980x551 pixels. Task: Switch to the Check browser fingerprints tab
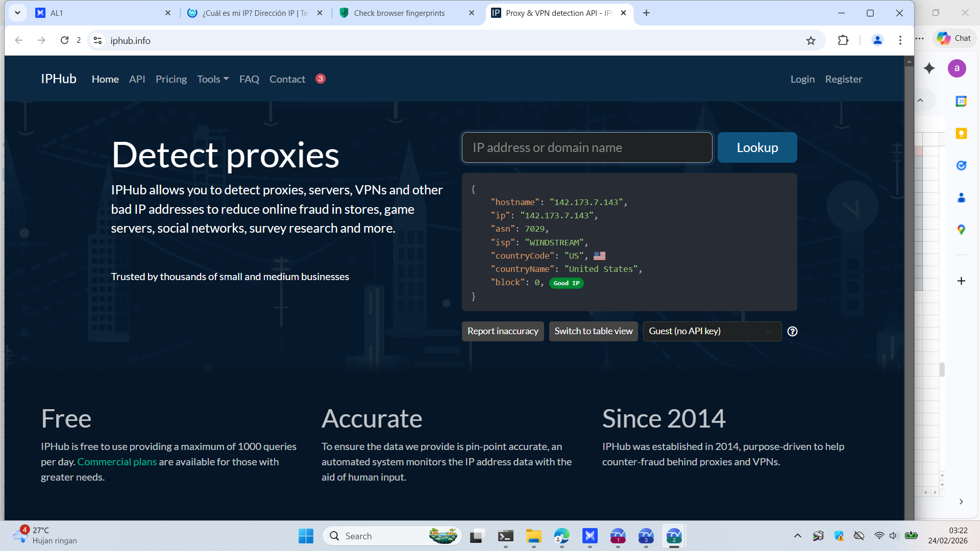(399, 13)
